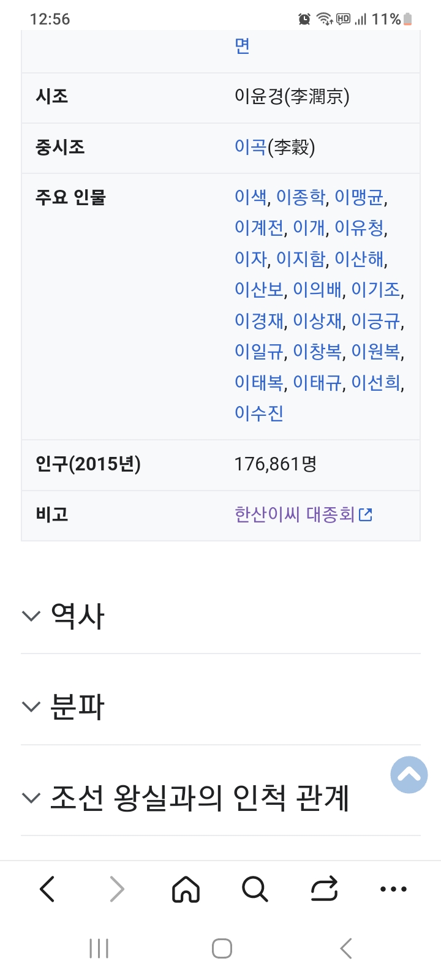
Task: Expand the 조선 왕실과의 인척 관계 section
Action: coord(199,797)
